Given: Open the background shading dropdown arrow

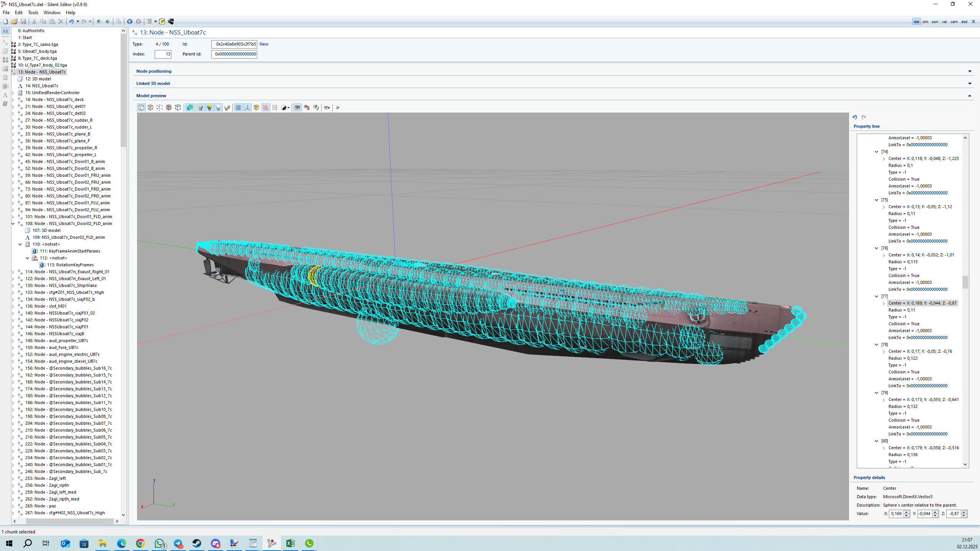Looking at the screenshot, I should (x=288, y=108).
